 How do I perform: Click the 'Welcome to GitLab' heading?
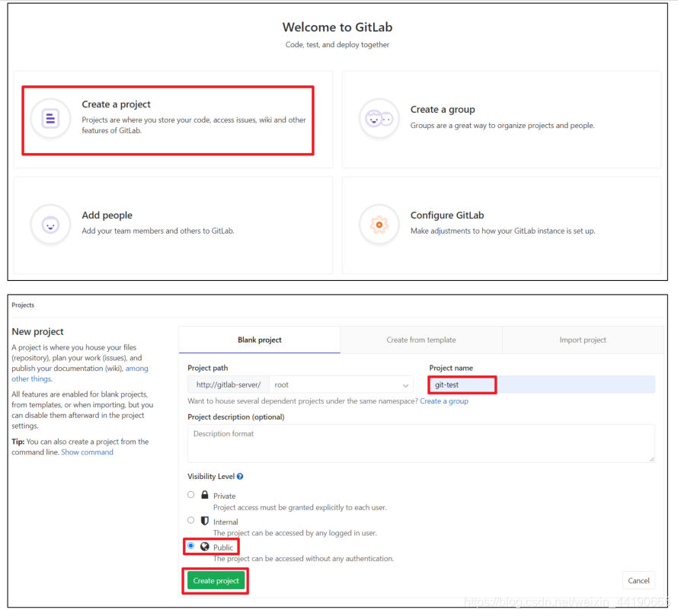click(x=337, y=27)
